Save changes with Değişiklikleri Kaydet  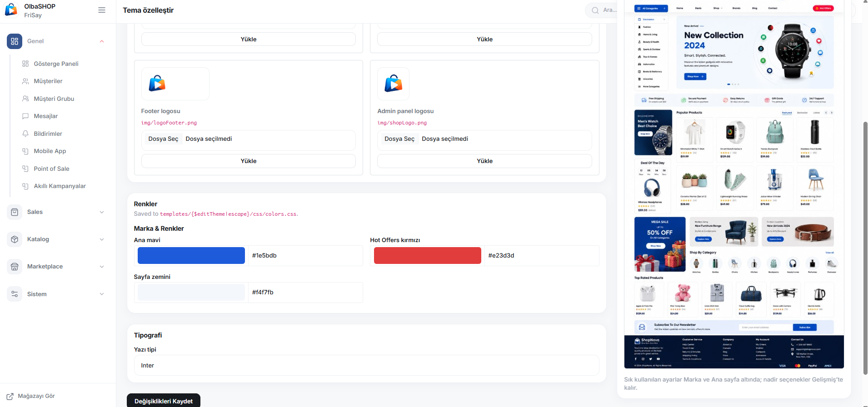(x=164, y=401)
